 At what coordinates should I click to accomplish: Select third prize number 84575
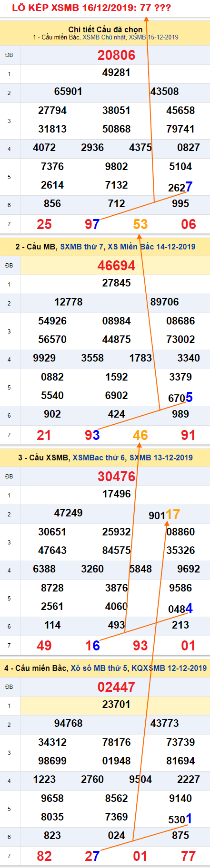pos(116,550)
